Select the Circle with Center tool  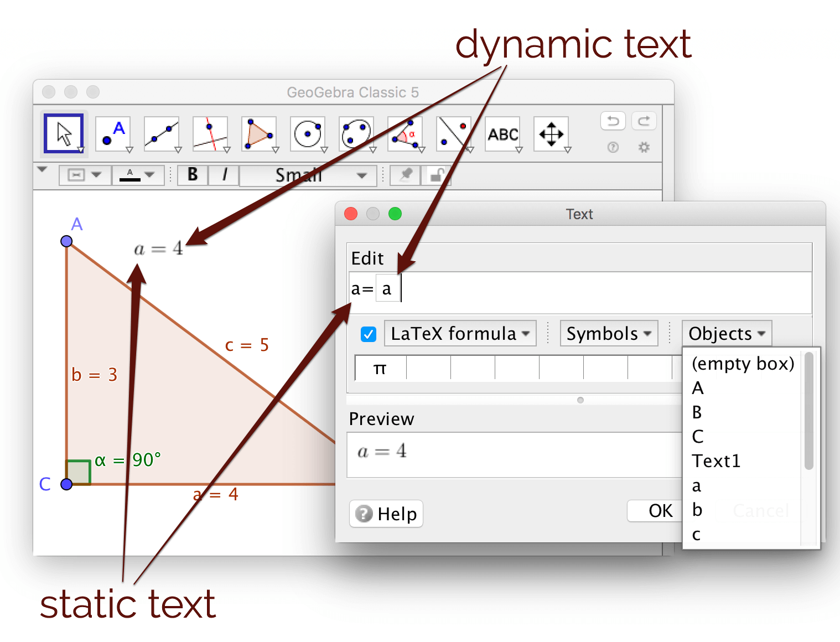[308, 133]
